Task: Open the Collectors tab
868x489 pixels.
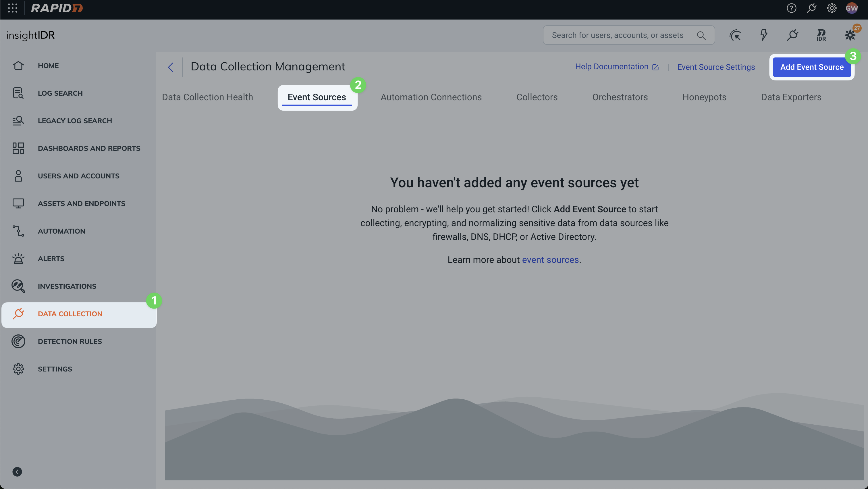Action: pos(537,97)
